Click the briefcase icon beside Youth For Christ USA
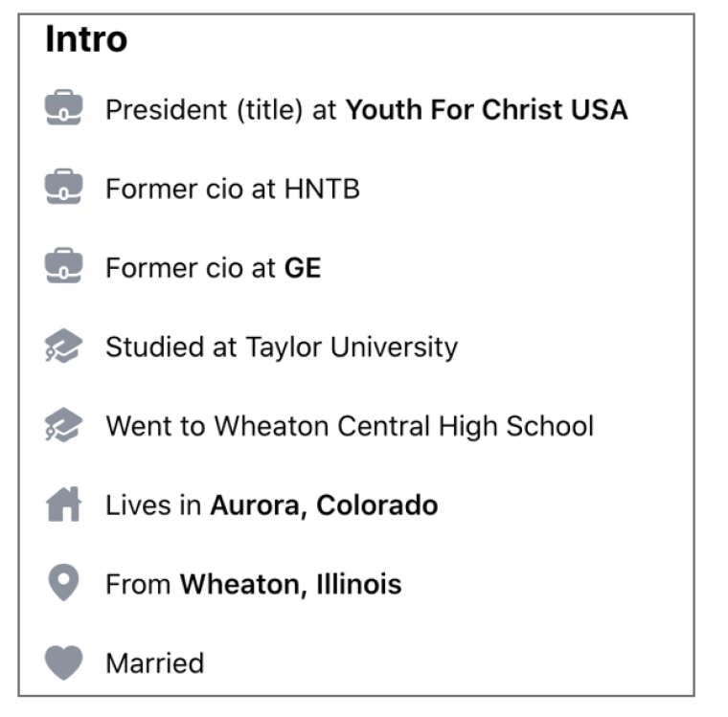 tap(63, 107)
